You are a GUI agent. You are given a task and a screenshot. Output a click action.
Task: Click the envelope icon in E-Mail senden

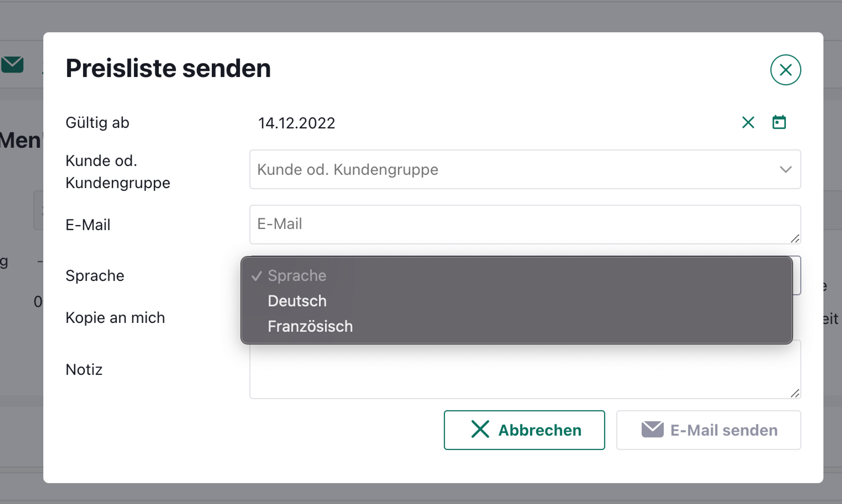(652, 429)
